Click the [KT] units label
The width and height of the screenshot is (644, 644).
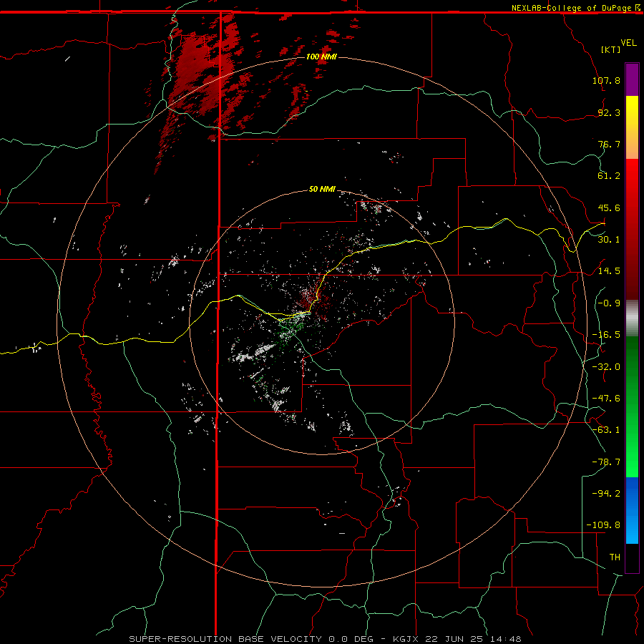[611, 49]
